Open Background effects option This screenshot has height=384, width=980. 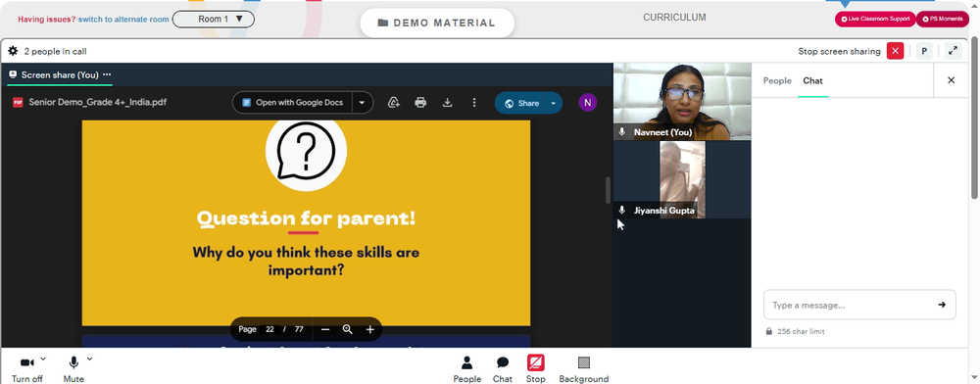[x=584, y=369]
